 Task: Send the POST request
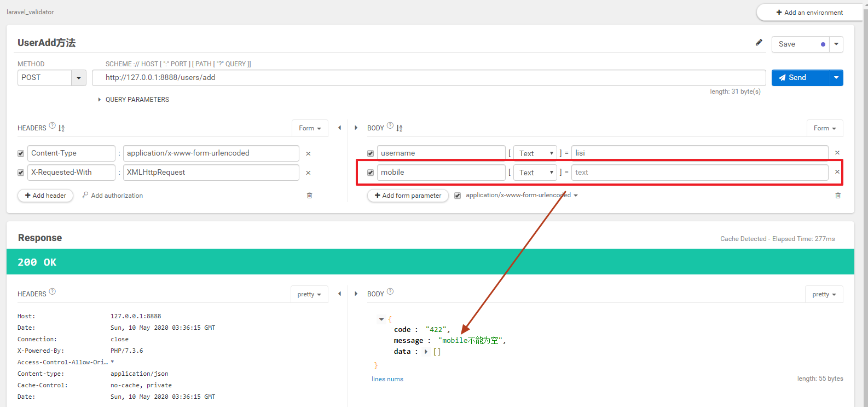pyautogui.click(x=801, y=78)
